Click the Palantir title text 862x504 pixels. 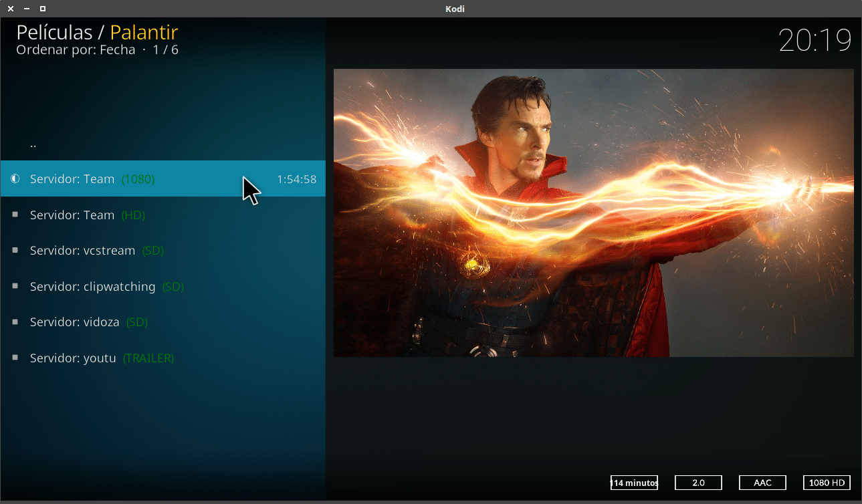(x=144, y=32)
